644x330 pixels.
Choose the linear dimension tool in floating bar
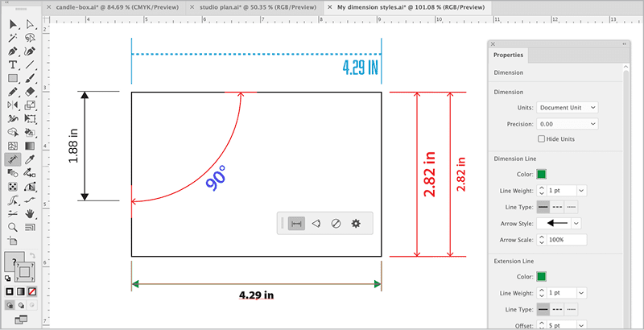click(x=296, y=224)
